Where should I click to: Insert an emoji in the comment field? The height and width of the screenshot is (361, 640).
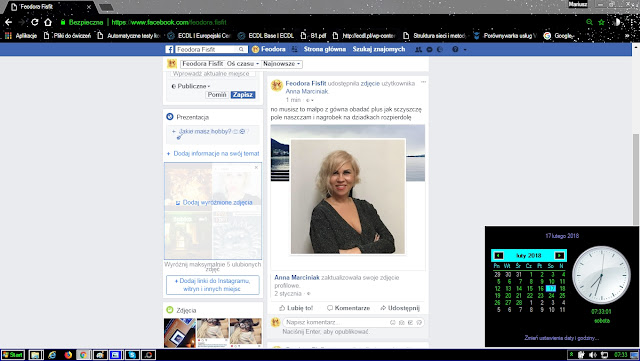pyautogui.click(x=392, y=323)
